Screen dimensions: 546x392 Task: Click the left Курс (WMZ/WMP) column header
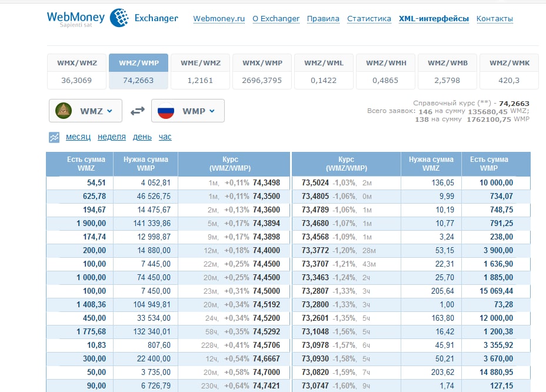[x=234, y=164]
